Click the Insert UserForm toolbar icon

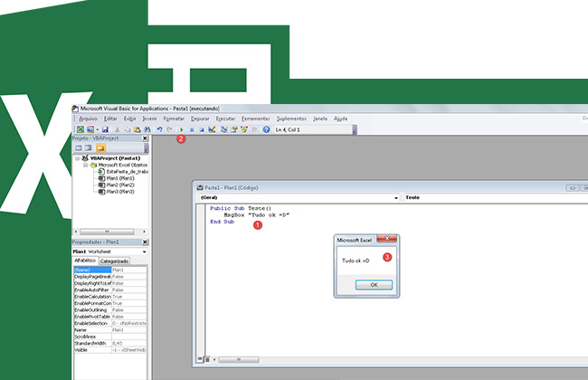(90, 129)
